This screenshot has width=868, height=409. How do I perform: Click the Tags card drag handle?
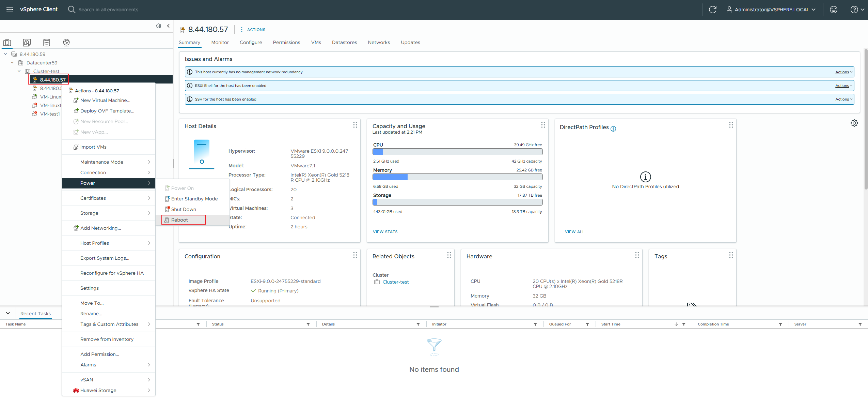pyautogui.click(x=731, y=255)
